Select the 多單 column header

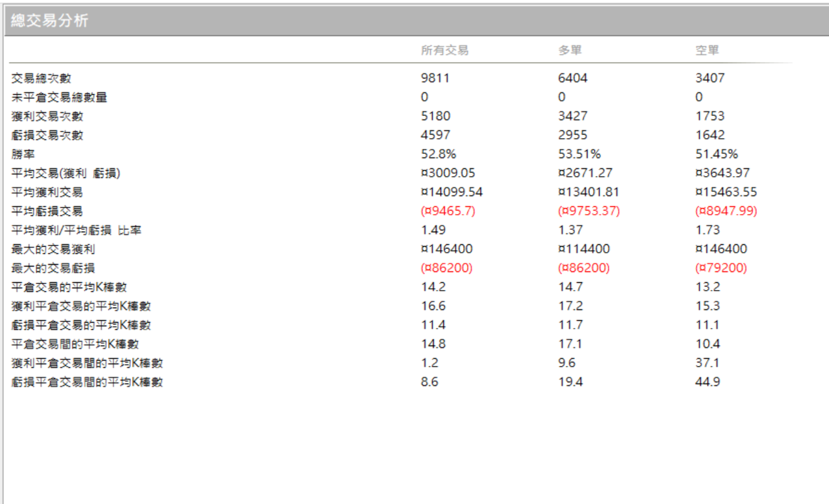[570, 50]
